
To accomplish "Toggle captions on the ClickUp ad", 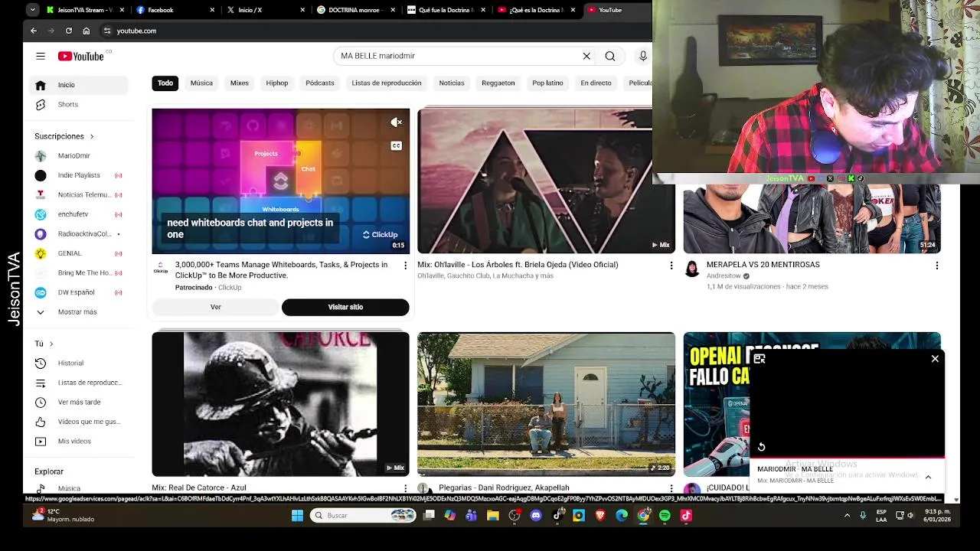I will coord(396,145).
